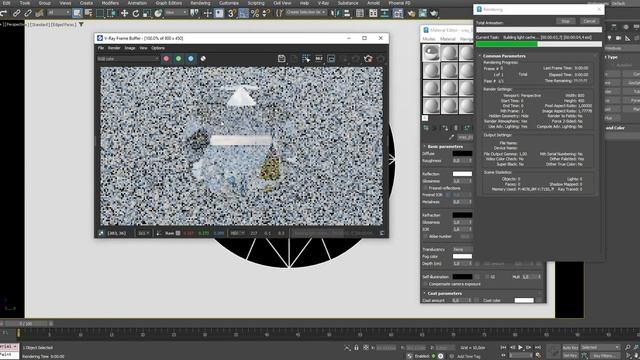Click the Set Key button
This screenshot has width=640, height=360.
(570, 356)
